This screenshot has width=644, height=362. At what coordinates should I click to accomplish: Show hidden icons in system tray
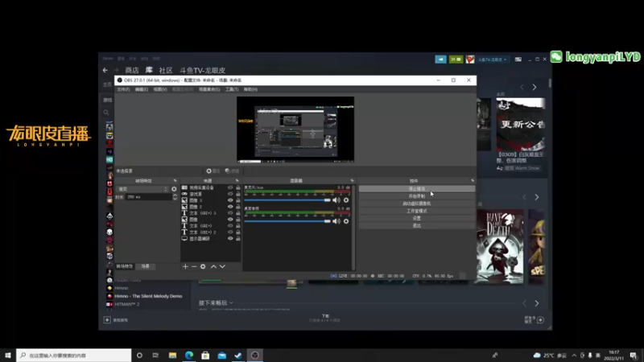tap(574, 356)
